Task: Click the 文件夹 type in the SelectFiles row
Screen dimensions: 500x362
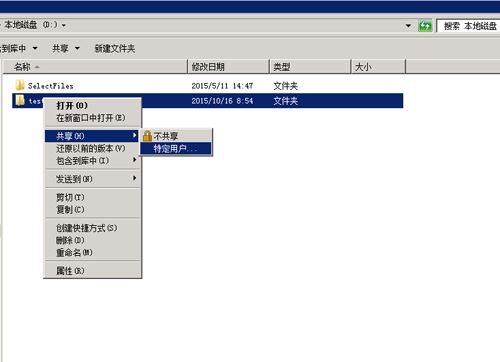Action: pyautogui.click(x=286, y=86)
